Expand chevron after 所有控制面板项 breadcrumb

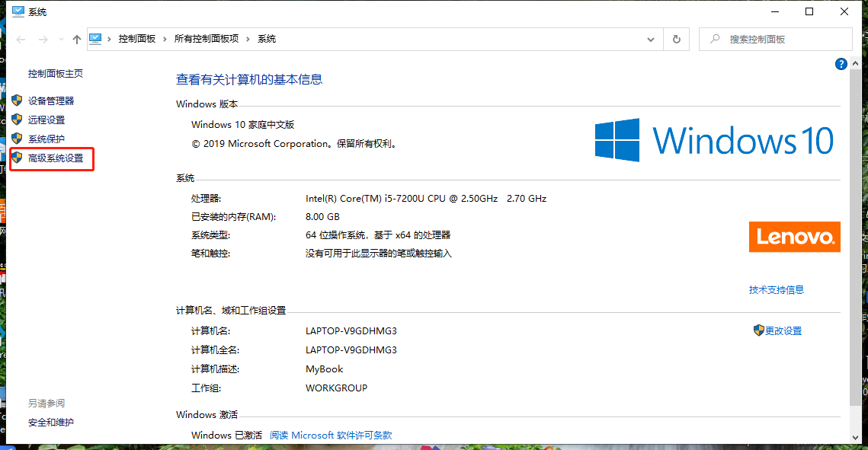tap(248, 39)
